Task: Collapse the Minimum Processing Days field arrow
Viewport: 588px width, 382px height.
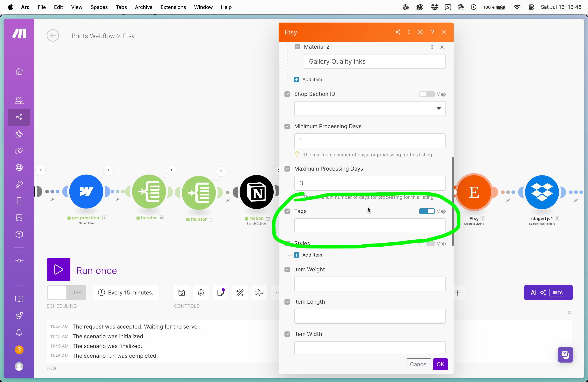Action: pyautogui.click(x=287, y=126)
